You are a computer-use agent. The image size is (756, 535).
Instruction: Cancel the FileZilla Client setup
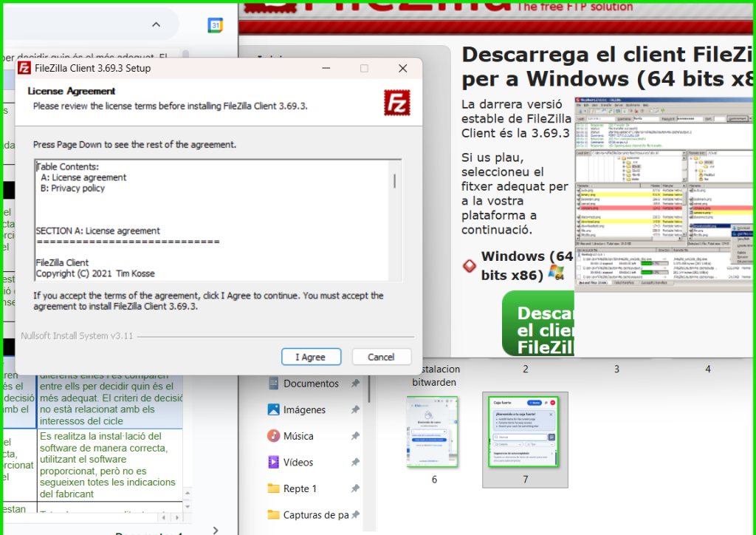click(x=381, y=357)
